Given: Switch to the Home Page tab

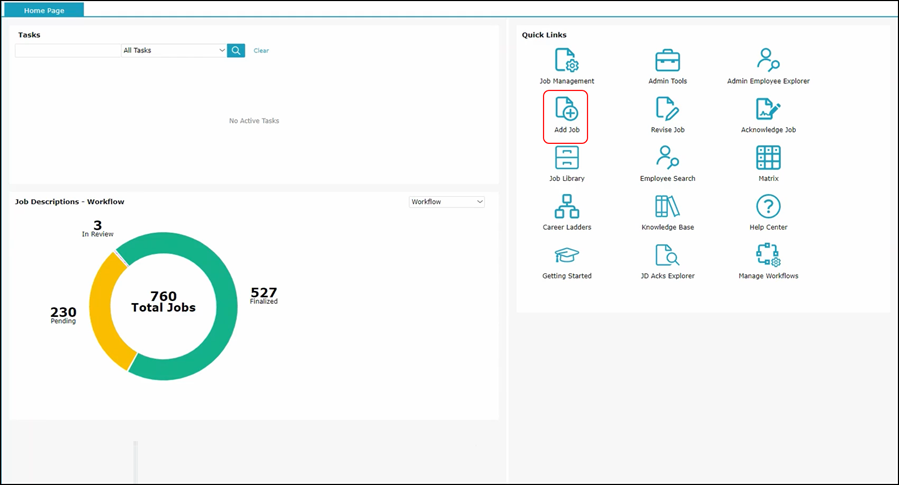Looking at the screenshot, I should (44, 10).
